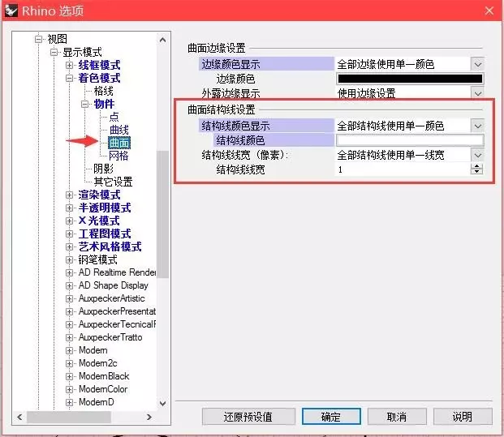Expand the ModernBlack node

(x=69, y=376)
